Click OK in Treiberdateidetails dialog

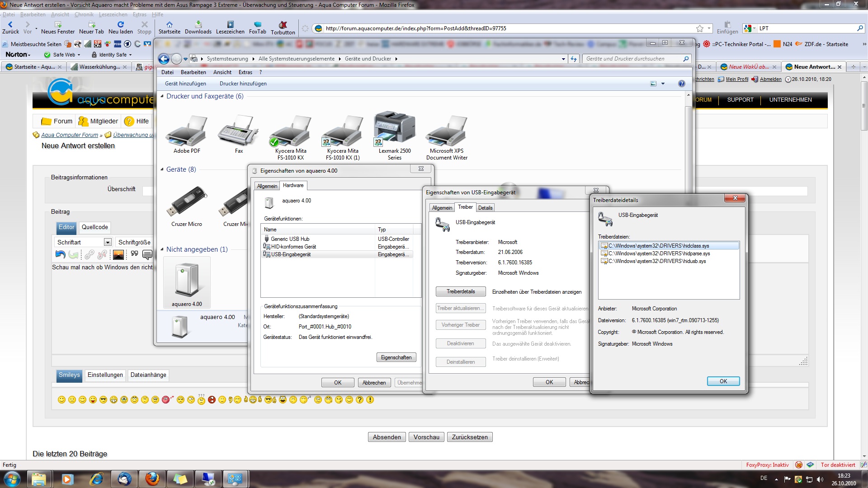coord(723,381)
